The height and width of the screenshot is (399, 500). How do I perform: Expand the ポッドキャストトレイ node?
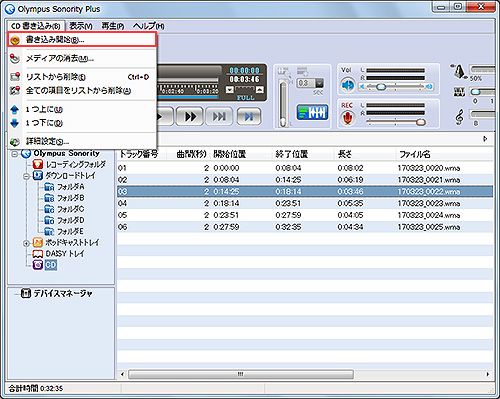pos(26,243)
